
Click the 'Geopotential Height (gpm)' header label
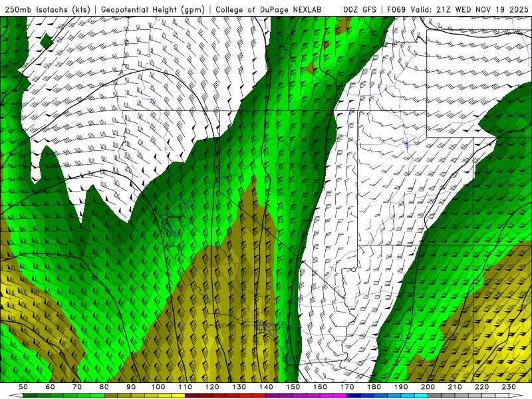click(x=153, y=10)
